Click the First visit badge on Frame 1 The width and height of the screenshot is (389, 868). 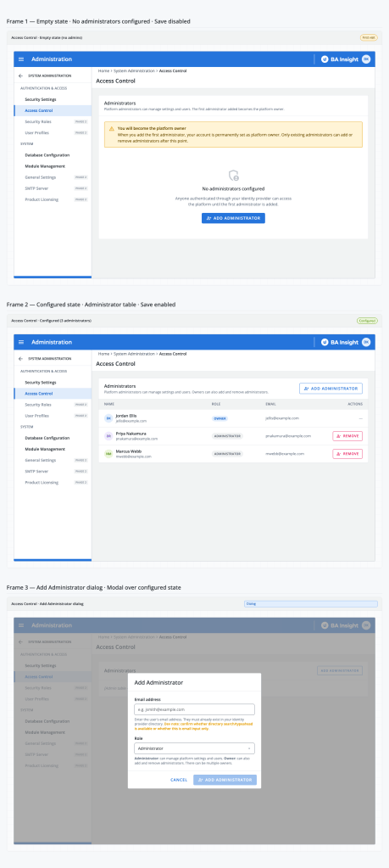[369, 37]
